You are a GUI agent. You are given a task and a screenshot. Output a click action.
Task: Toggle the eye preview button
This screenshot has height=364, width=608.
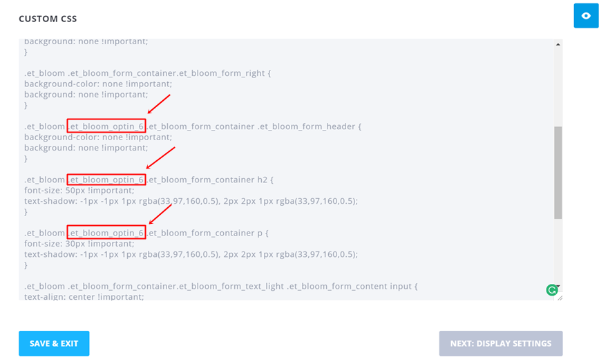[586, 16]
